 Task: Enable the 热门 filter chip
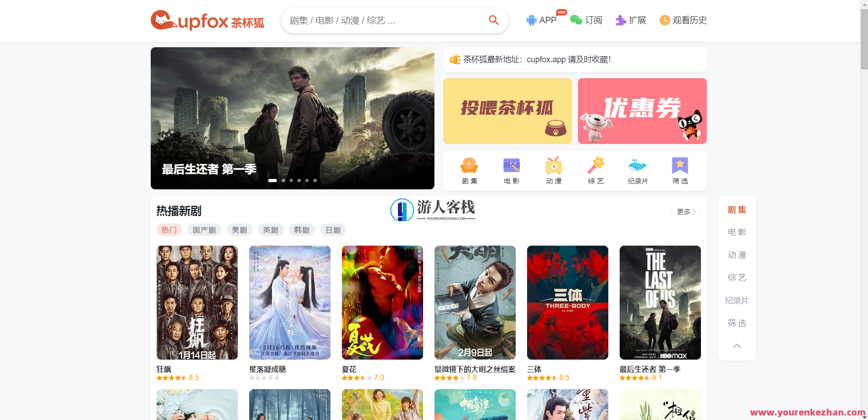169,230
